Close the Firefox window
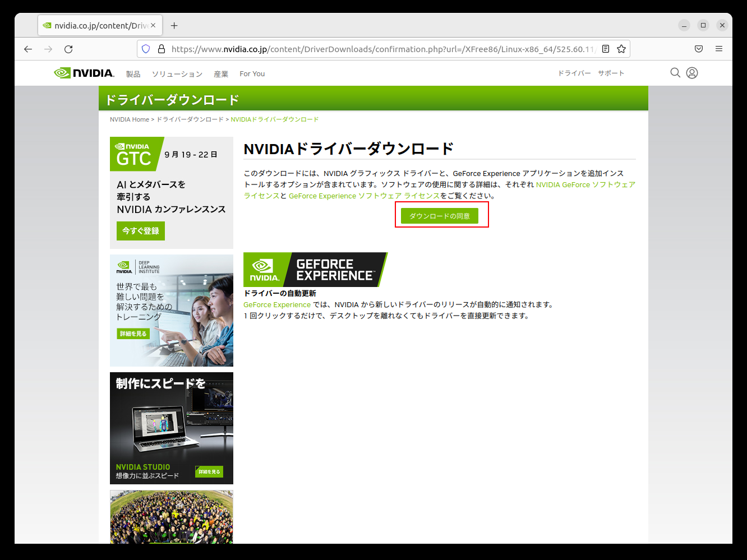 click(x=722, y=25)
